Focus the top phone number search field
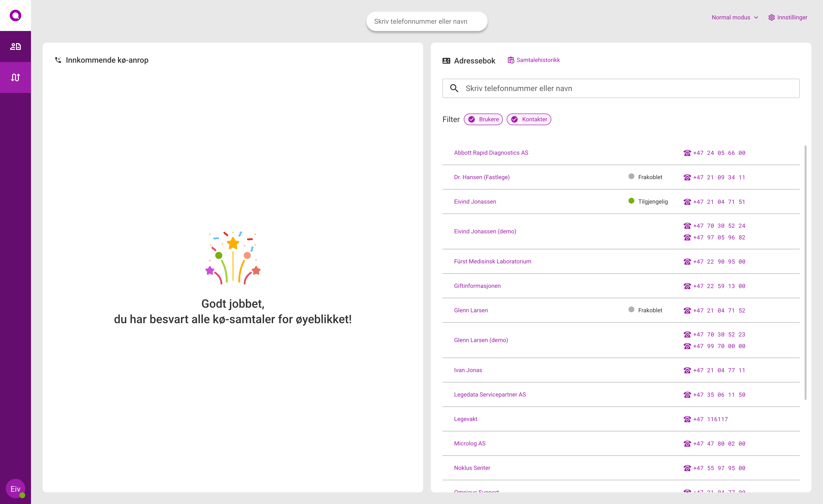The height and width of the screenshot is (504, 823). [x=427, y=21]
